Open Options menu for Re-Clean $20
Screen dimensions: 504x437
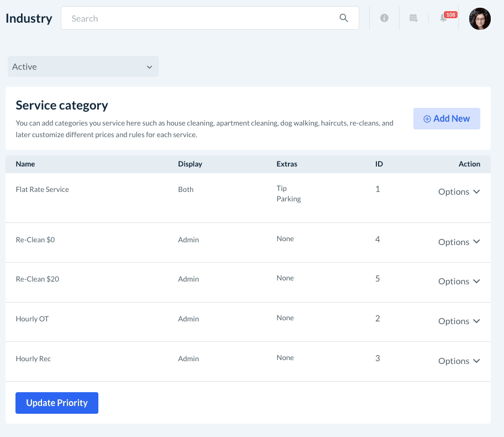click(459, 282)
